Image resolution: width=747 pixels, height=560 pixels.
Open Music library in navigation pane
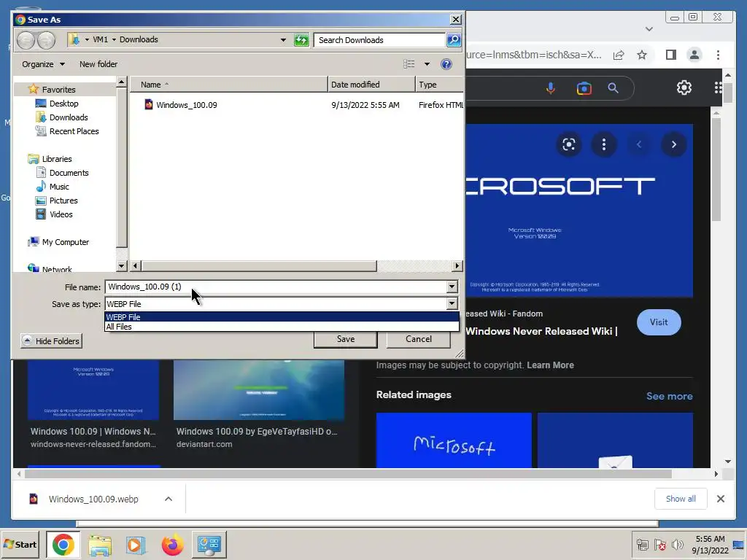(59, 187)
